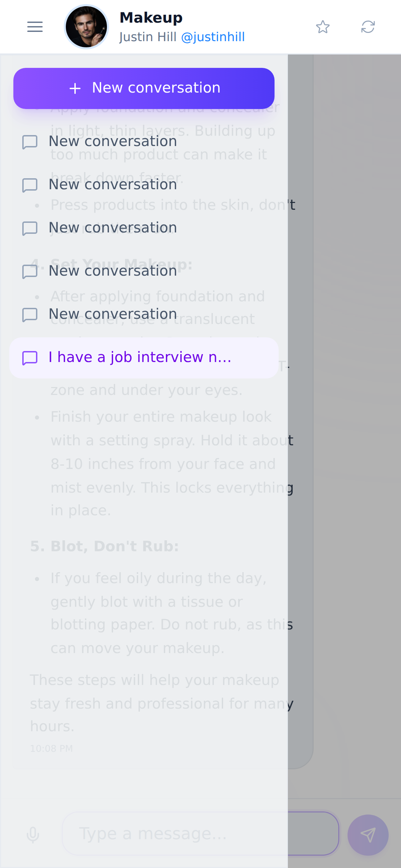The width and height of the screenshot is (401, 868).
Task: Open the "I have a job interview n…" conversation
Action: coord(144,358)
